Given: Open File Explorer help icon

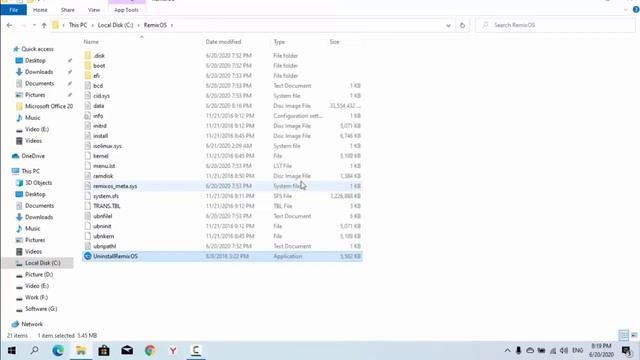Looking at the screenshot, I should pos(636,10).
